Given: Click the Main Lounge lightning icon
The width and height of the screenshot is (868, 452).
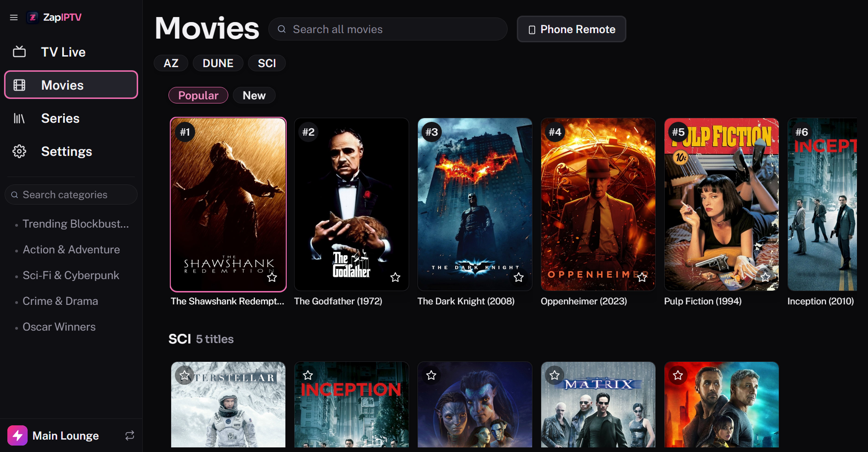Looking at the screenshot, I should [17, 435].
